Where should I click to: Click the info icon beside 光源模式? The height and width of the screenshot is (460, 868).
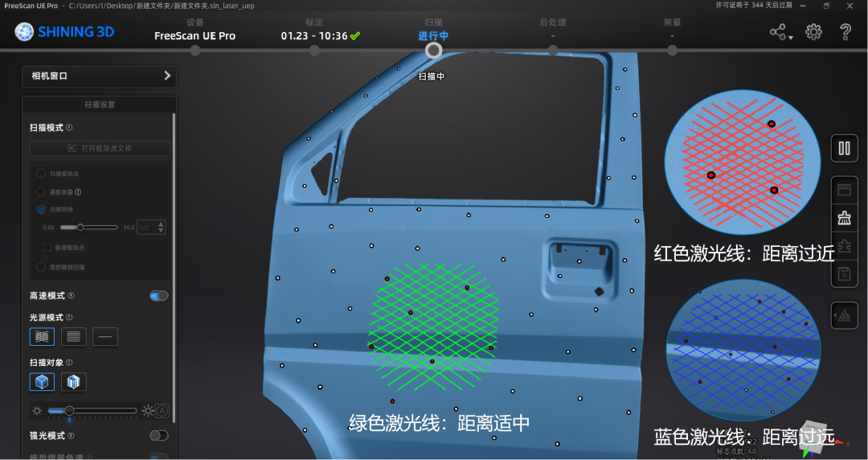[x=69, y=317]
